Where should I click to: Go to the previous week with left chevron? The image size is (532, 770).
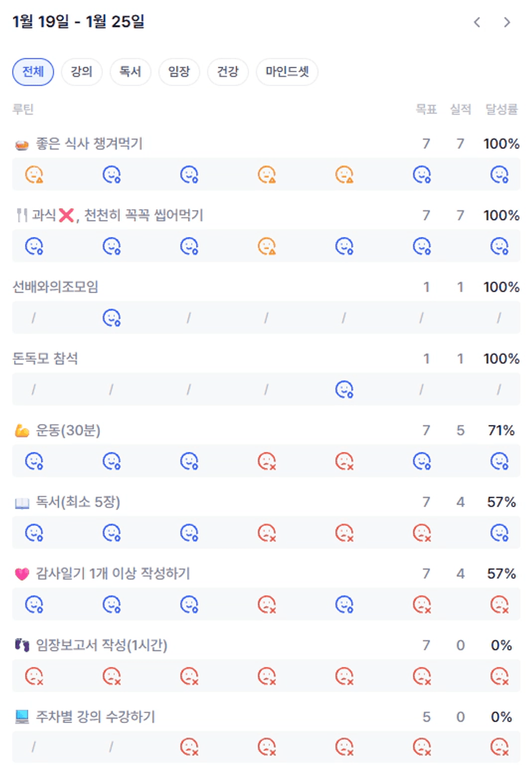[x=477, y=23]
